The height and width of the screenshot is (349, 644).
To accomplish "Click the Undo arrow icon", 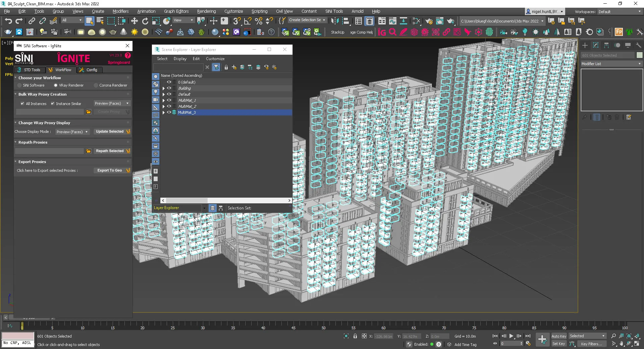I will (x=8, y=21).
